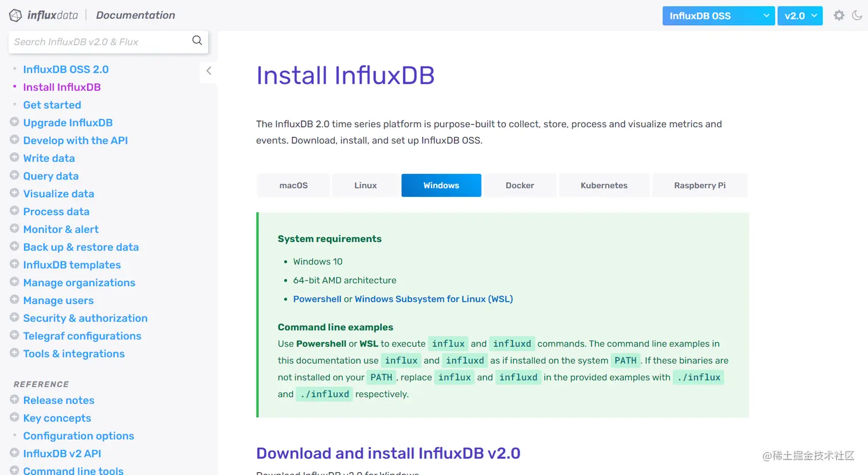The width and height of the screenshot is (868, 475).
Task: Open Upgrade InfluxDB sidebar link
Action: coord(68,123)
